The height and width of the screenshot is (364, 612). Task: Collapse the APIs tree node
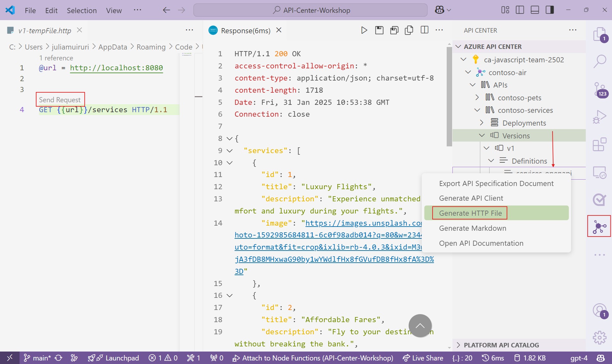point(473,85)
